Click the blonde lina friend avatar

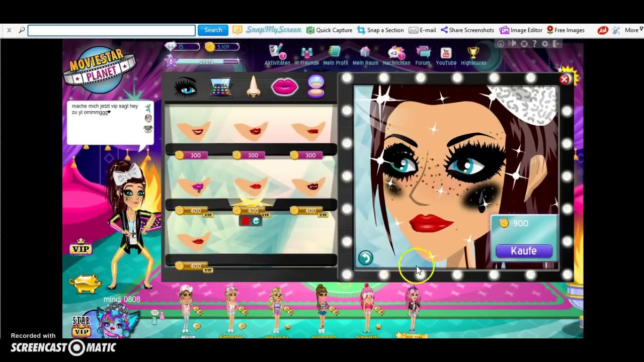tap(276, 309)
